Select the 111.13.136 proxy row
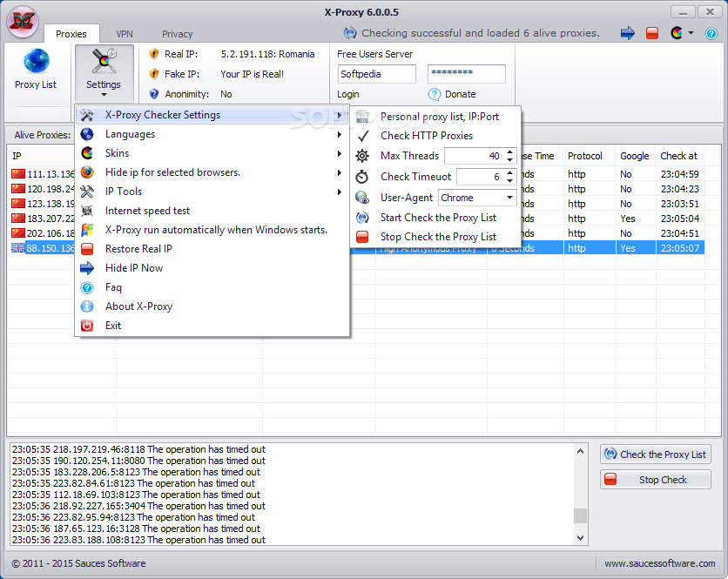The image size is (728, 579). [x=42, y=174]
